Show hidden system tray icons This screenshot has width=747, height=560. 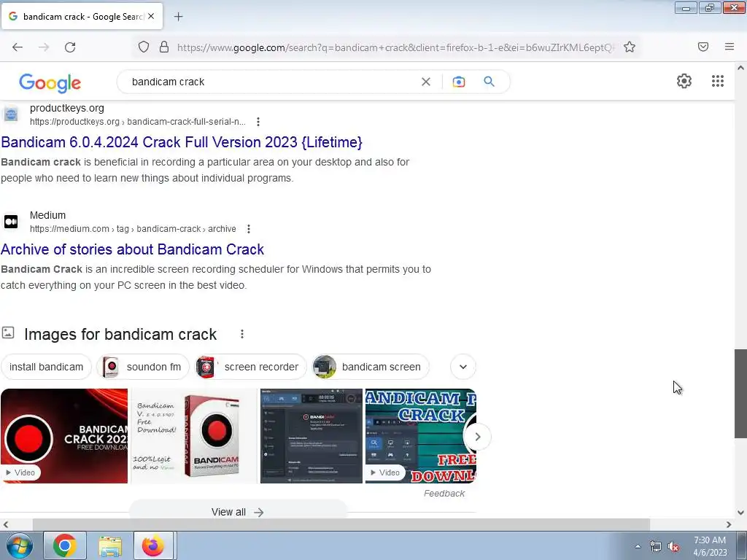point(638,546)
